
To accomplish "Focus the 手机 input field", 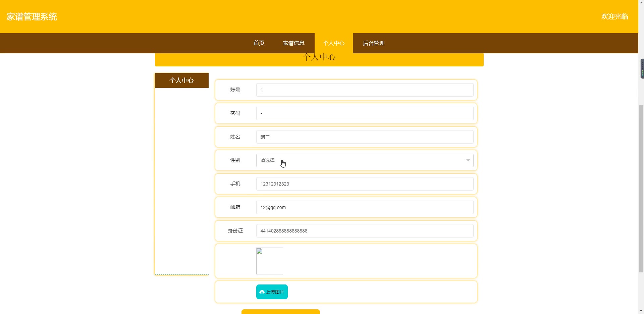I will coord(365,184).
